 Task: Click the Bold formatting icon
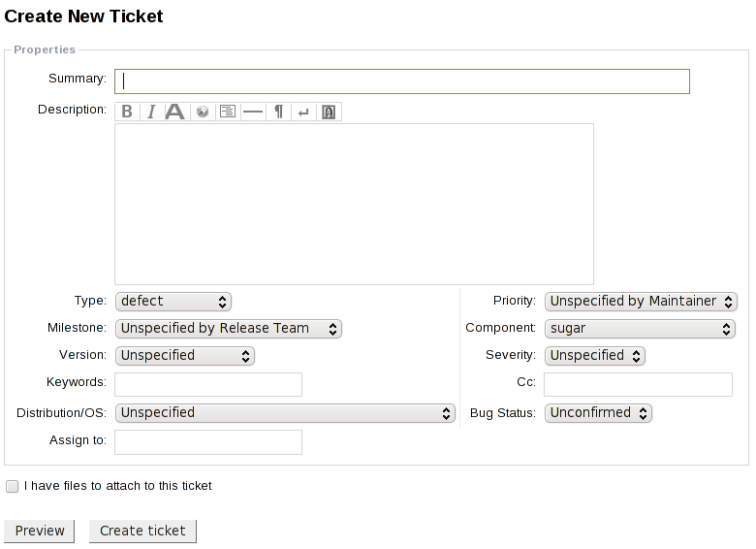click(x=127, y=112)
